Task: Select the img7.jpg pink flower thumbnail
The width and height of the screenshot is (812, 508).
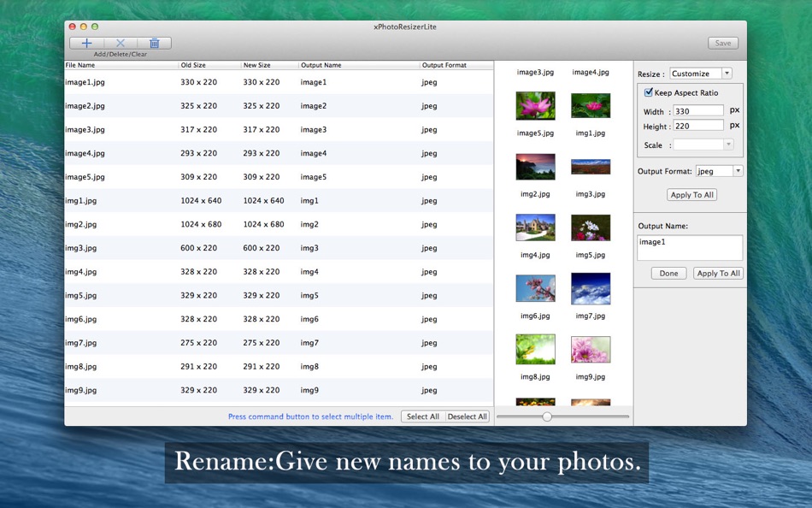Action: (591, 350)
